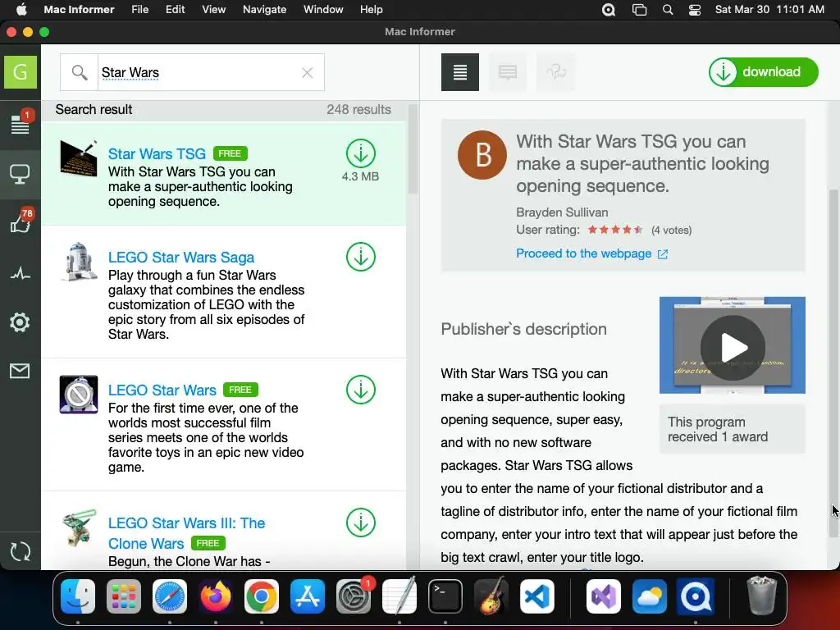The image size is (840, 630).
Task: Click the Yoda Clone Wars thumbnail
Action: point(79,527)
